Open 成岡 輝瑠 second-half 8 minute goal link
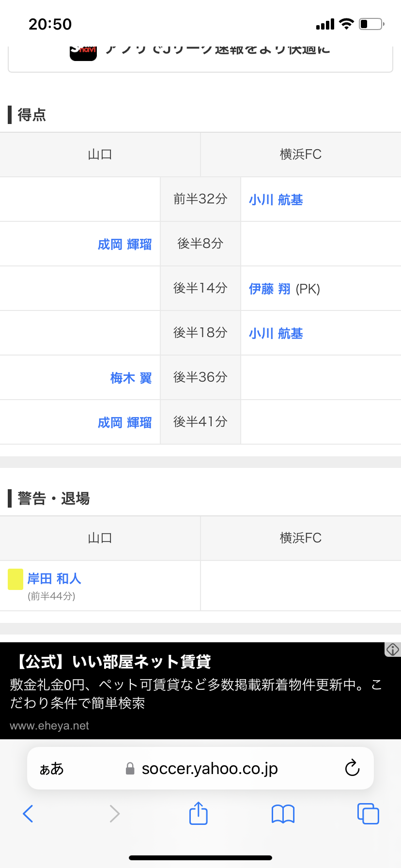The height and width of the screenshot is (868, 401). (x=124, y=244)
